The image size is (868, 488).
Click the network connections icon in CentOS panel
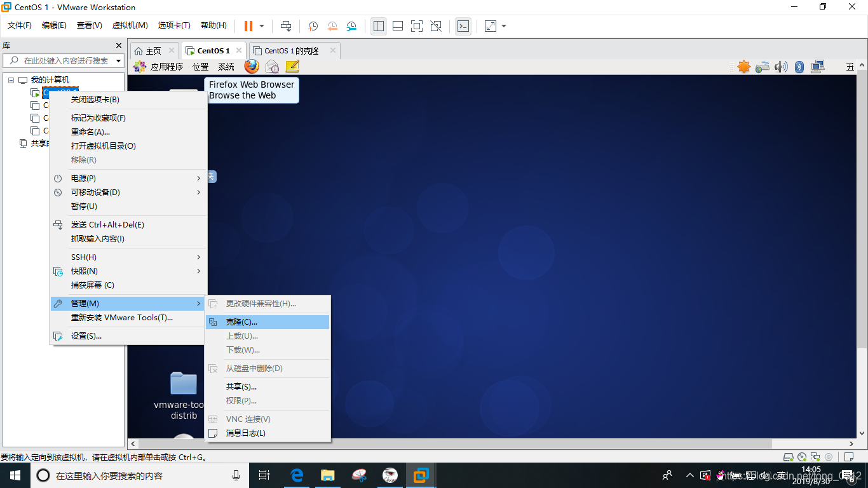coord(818,67)
